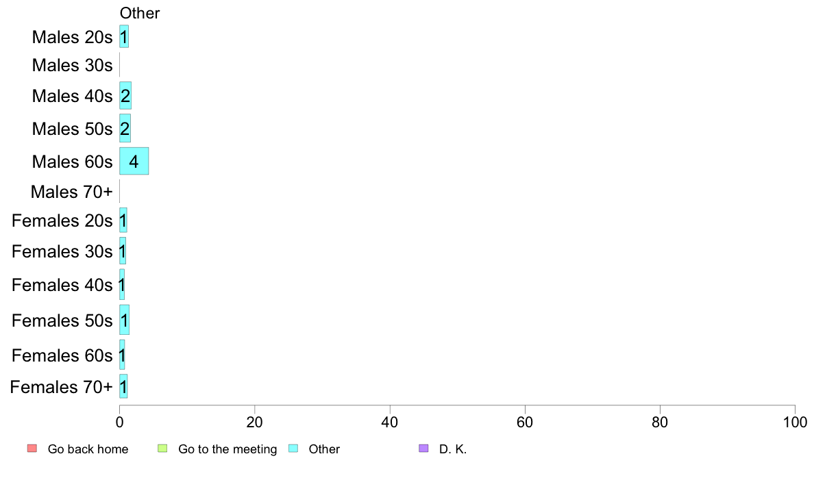Click the Females 70+ bar
Viewport: 814px width, 504px height.
point(123,386)
